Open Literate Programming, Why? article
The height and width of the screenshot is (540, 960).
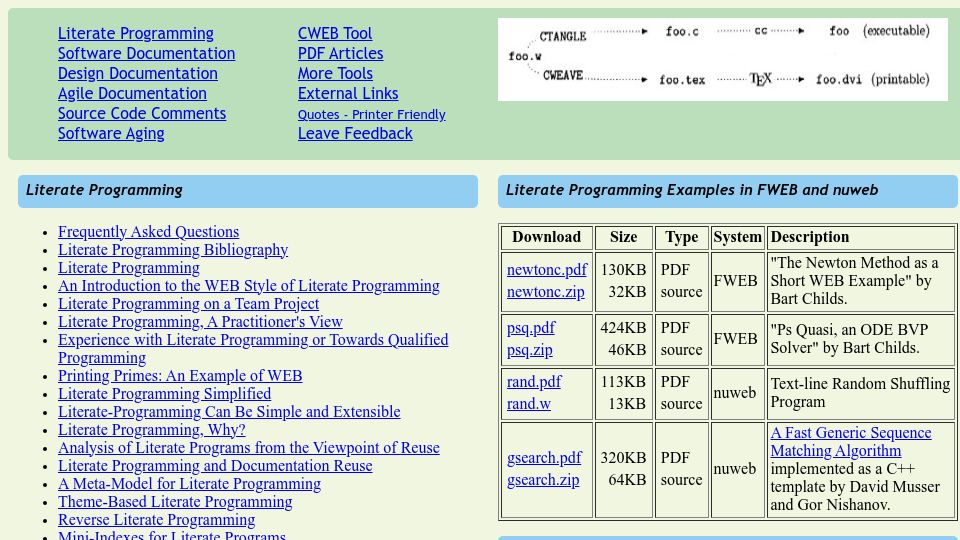point(152,430)
